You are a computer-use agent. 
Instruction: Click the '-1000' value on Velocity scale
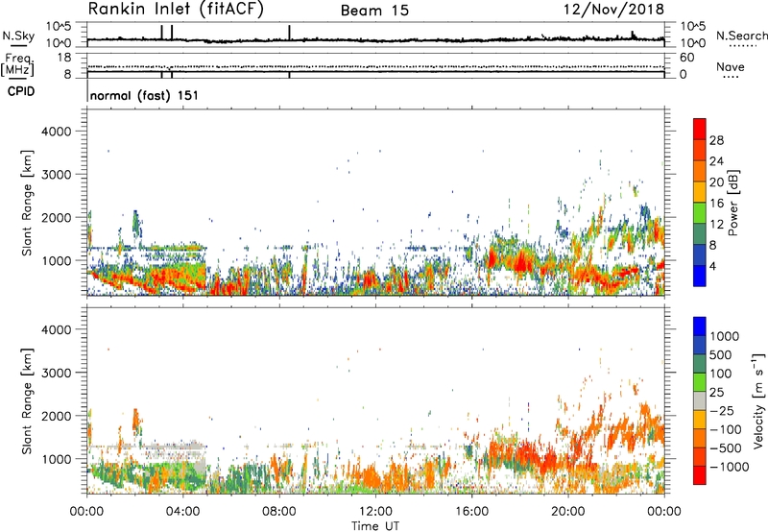[x=729, y=467]
